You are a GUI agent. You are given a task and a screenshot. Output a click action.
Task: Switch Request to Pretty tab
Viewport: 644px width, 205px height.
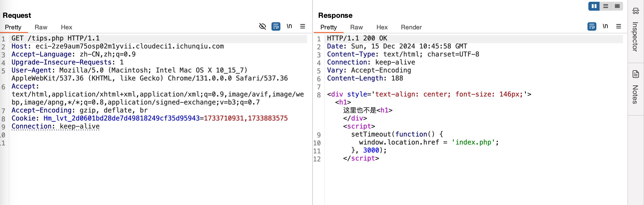tap(13, 27)
